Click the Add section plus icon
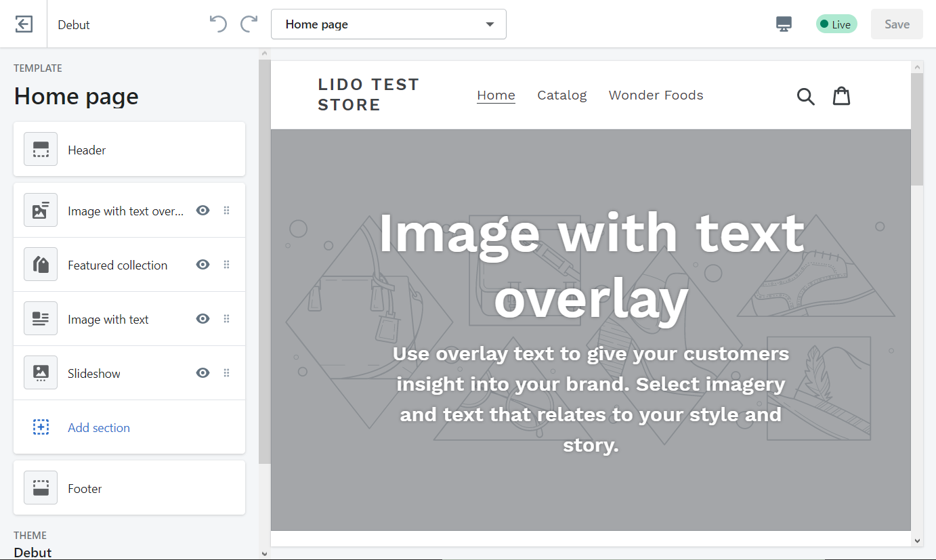The width and height of the screenshot is (936, 560). [41, 427]
